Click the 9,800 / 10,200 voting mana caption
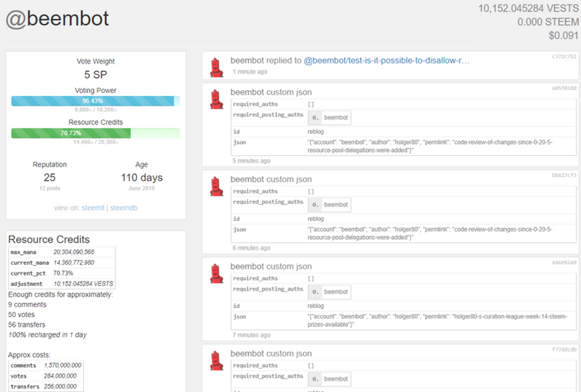The width and height of the screenshot is (581, 392). point(95,110)
